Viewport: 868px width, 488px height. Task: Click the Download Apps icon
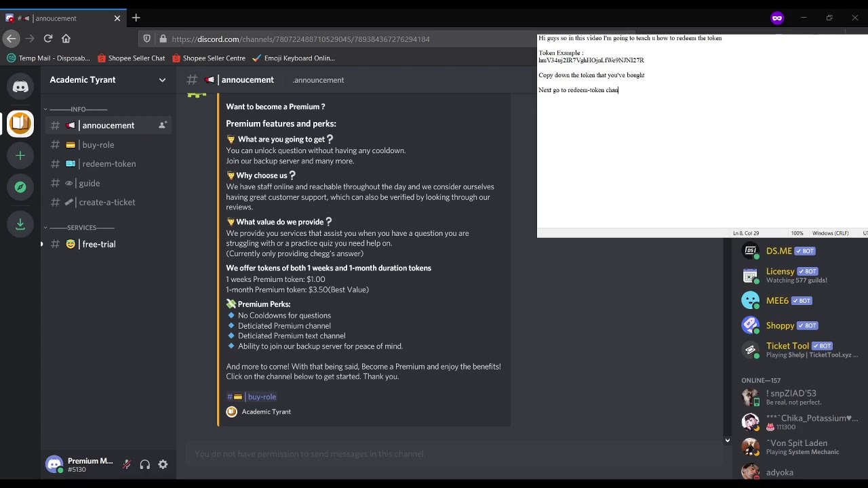tap(20, 223)
